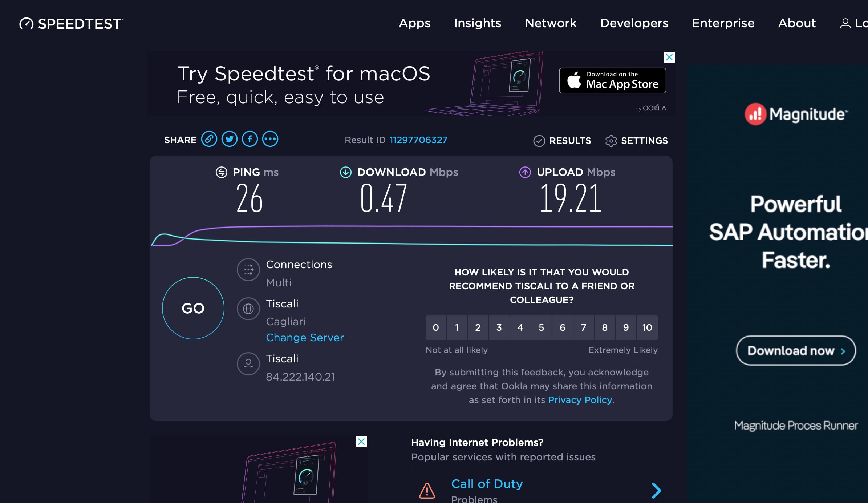
Task: Open the Privacy Policy link
Action: coord(580,400)
